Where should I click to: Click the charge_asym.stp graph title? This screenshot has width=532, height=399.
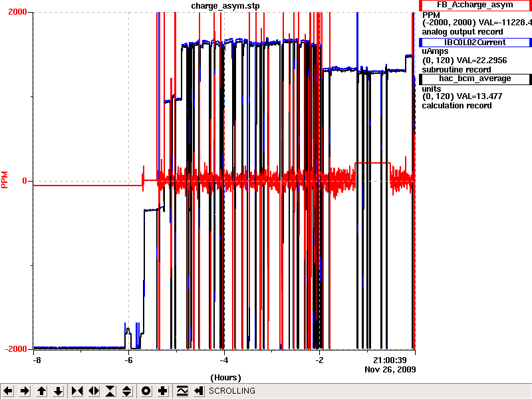pos(225,6)
